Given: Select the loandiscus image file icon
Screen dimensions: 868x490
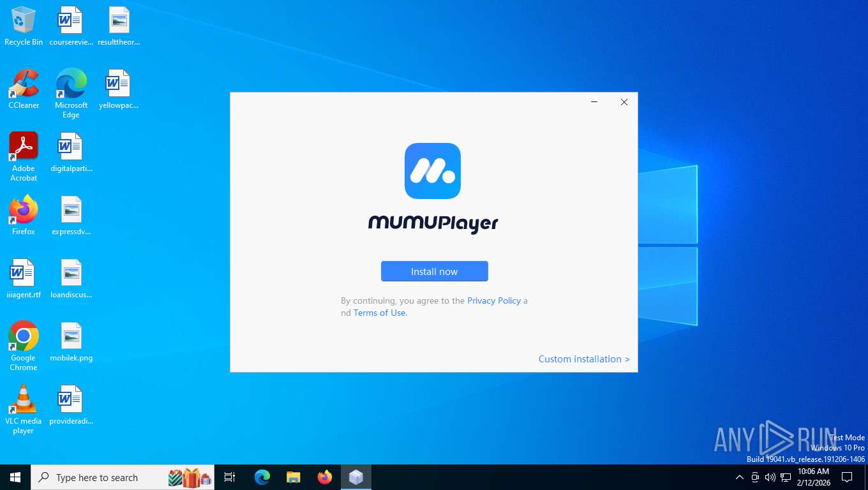Looking at the screenshot, I should click(71, 279).
